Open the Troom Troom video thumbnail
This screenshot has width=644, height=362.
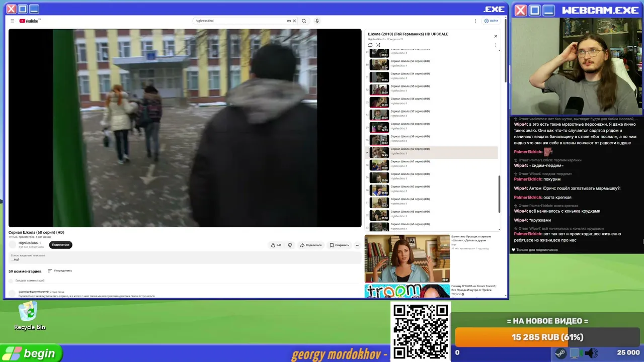coord(407,291)
